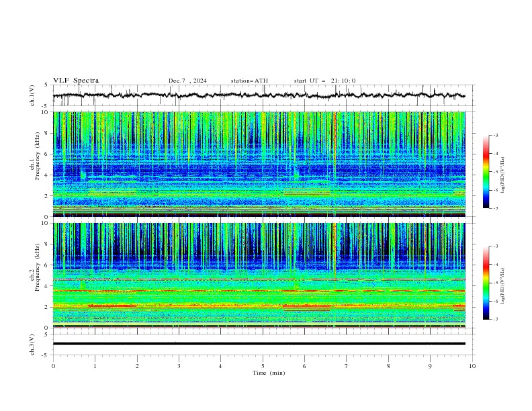Click the '-3' tick on upper colorbar

pos(495,135)
